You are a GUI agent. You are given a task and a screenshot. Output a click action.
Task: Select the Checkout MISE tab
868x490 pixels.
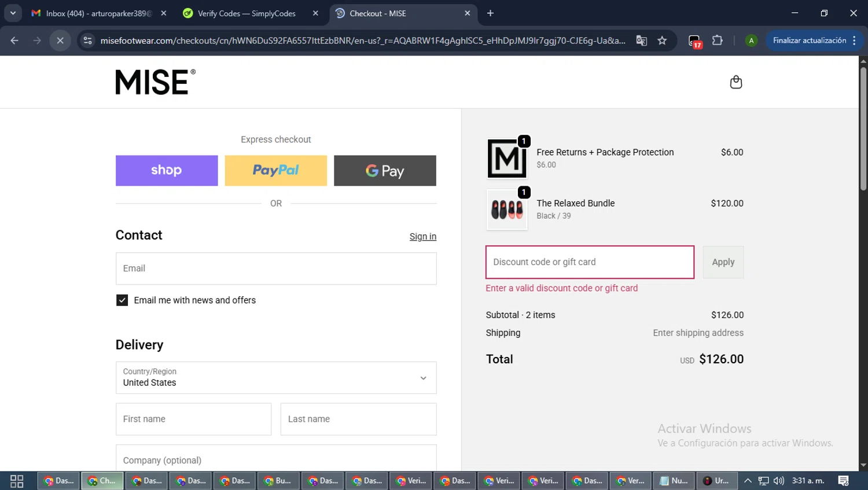click(x=403, y=13)
